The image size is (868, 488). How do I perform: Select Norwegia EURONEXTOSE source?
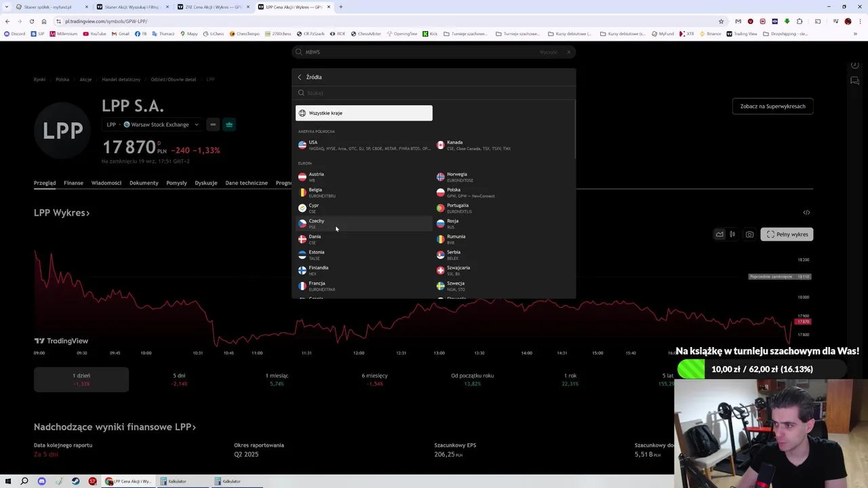point(502,177)
